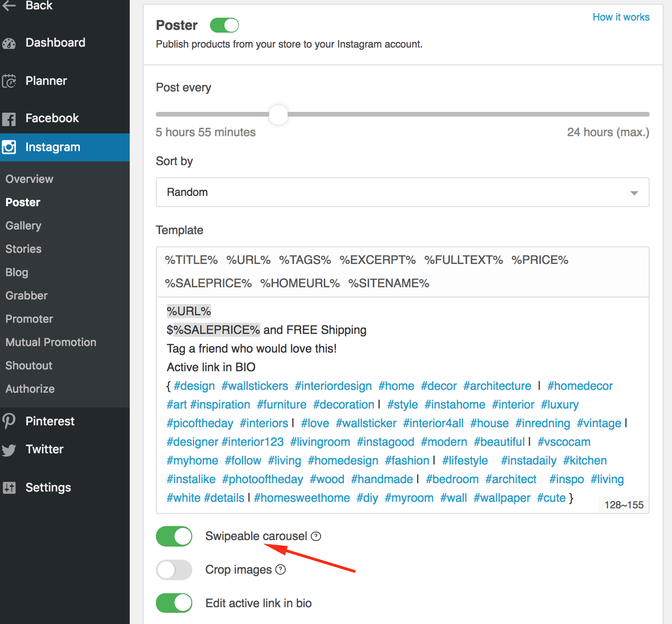The image size is (672, 624).
Task: Open Gallery in Instagram submenu
Action: (23, 226)
